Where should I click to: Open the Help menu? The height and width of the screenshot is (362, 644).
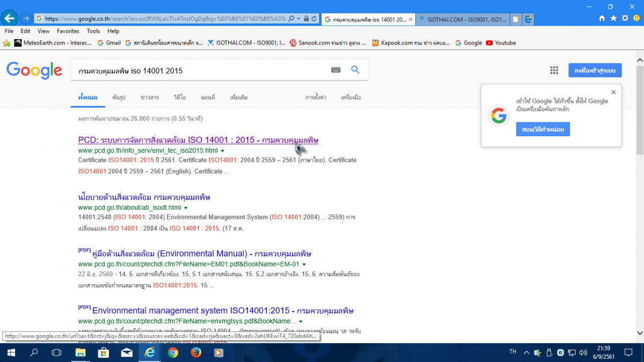tap(113, 31)
